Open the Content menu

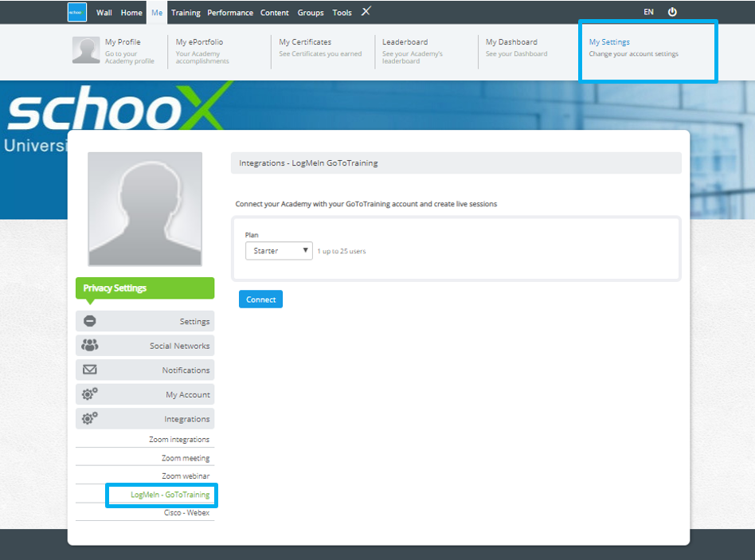(275, 13)
